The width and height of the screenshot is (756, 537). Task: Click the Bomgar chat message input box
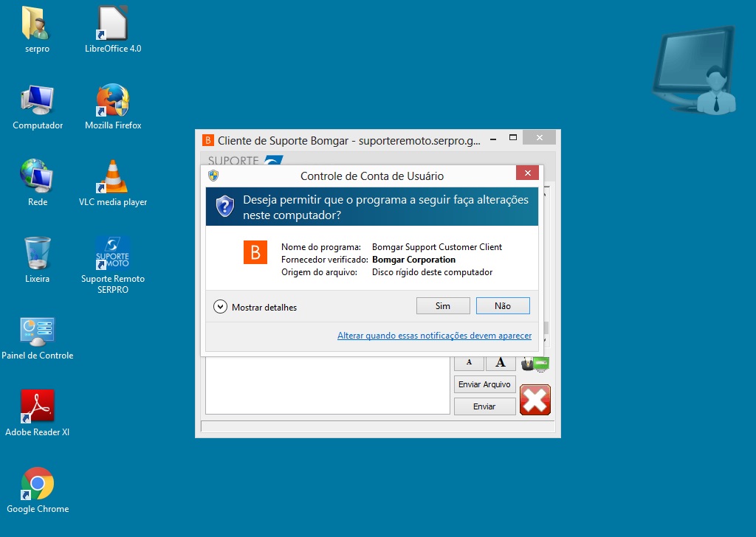click(x=327, y=385)
